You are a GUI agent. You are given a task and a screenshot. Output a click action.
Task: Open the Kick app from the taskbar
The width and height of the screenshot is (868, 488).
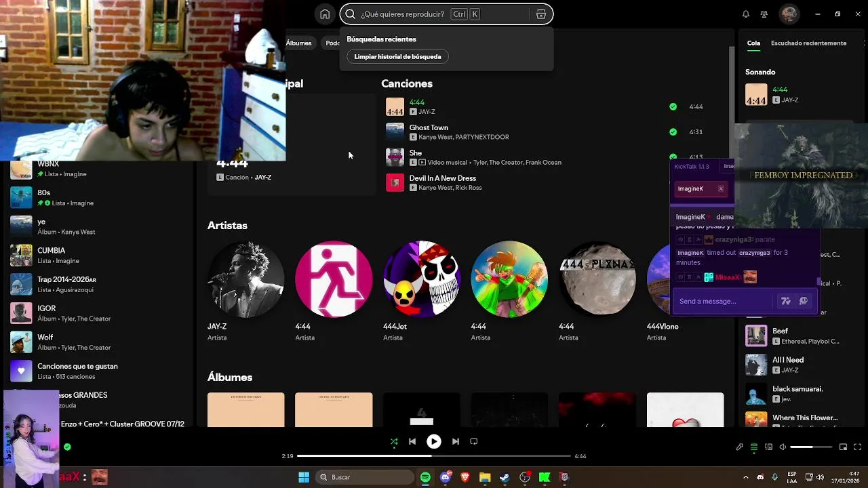(545, 477)
